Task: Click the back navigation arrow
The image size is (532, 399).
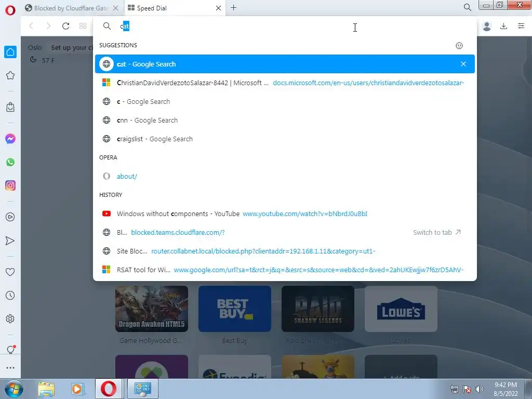Action: (x=31, y=26)
